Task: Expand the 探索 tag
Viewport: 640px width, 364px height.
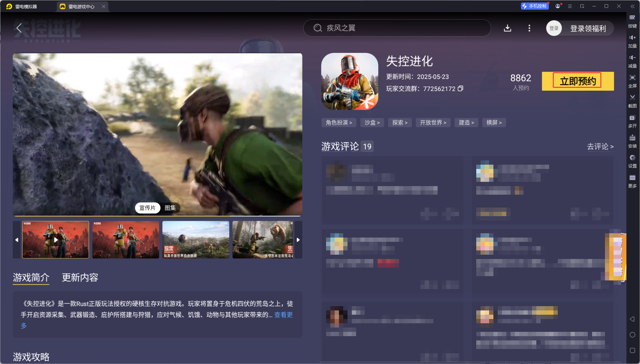Action: [x=400, y=123]
